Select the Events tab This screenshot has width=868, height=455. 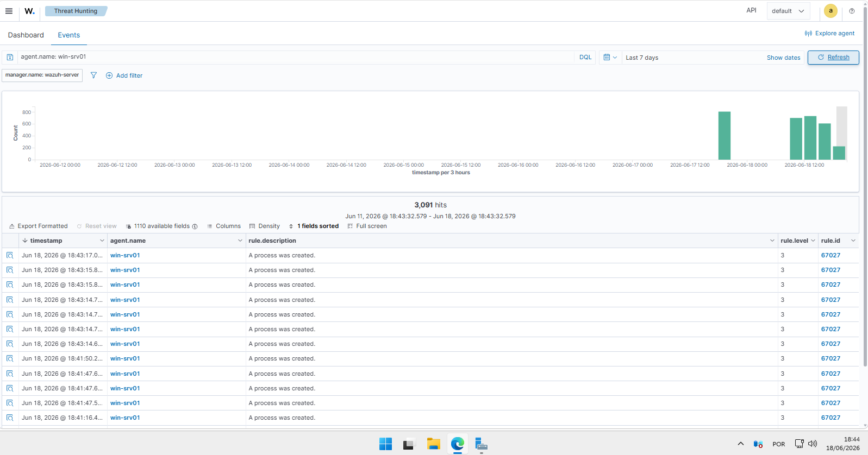[x=69, y=35]
